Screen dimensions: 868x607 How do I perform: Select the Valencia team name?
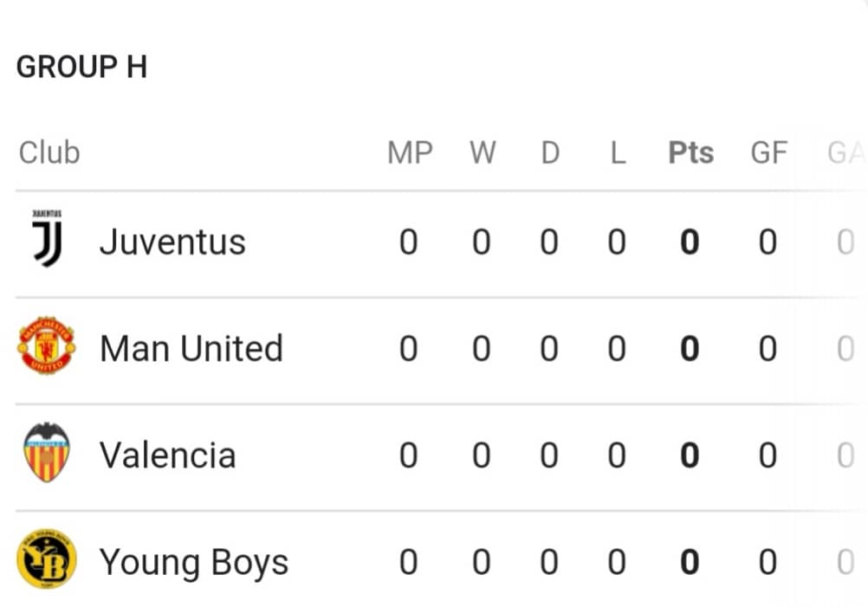coord(168,455)
